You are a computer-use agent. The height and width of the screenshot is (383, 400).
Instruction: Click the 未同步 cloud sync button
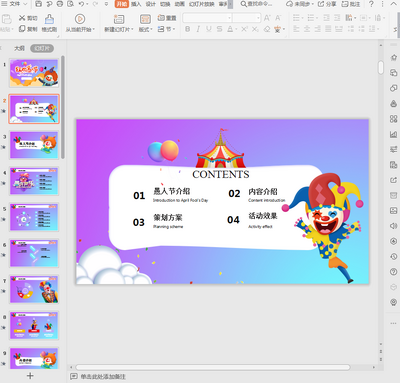click(300, 4)
